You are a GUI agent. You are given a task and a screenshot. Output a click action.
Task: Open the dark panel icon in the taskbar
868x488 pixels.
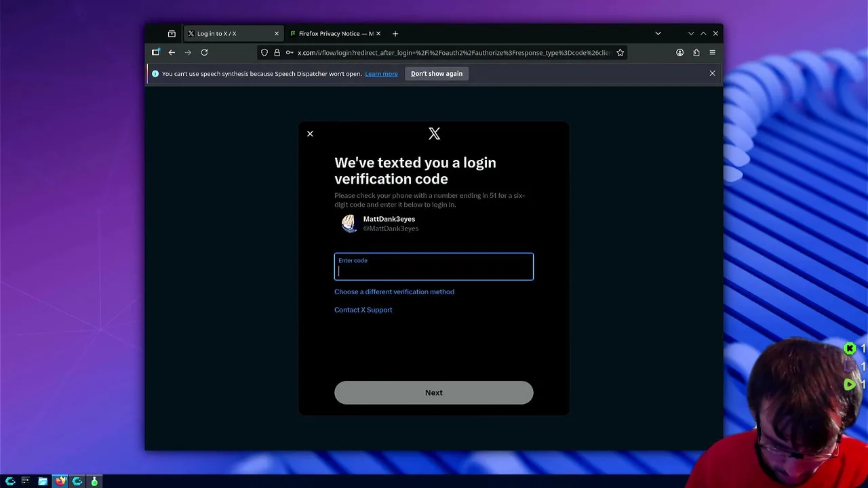26,481
